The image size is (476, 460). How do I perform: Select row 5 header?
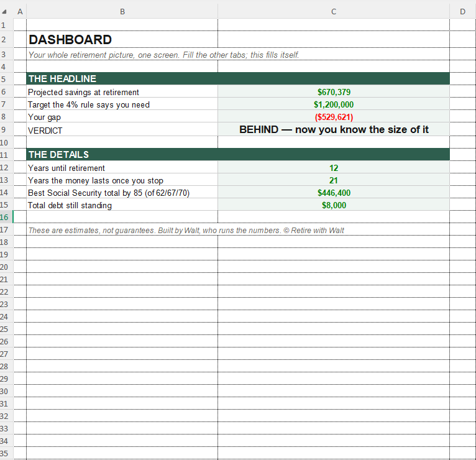pos(6,79)
